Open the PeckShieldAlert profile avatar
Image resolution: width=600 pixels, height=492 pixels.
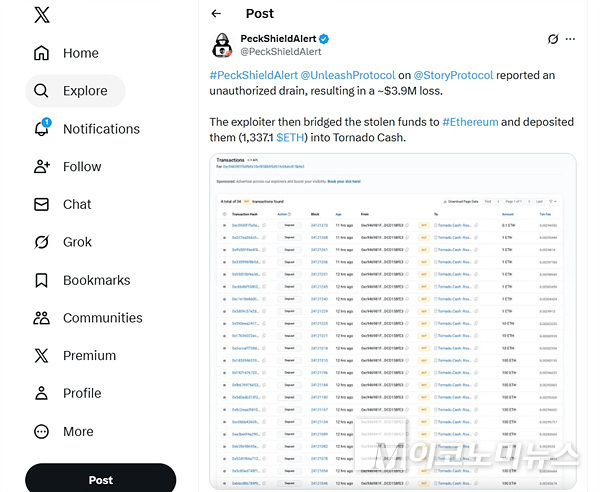[222, 45]
